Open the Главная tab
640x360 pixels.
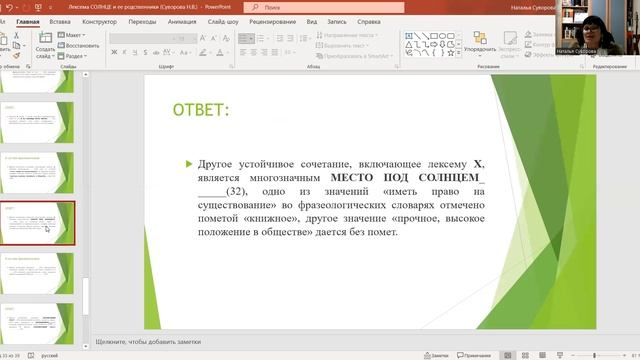(28, 22)
